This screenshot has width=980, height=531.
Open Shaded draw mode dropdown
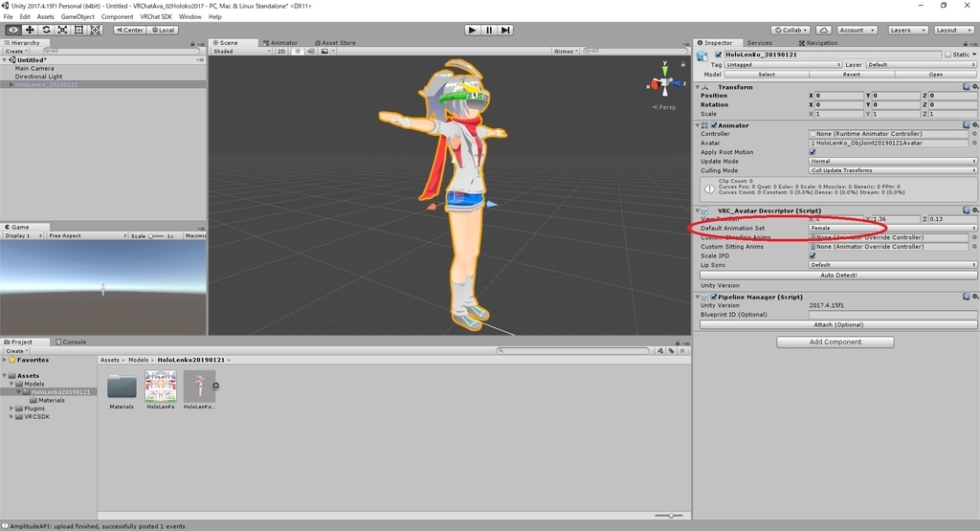click(242, 52)
